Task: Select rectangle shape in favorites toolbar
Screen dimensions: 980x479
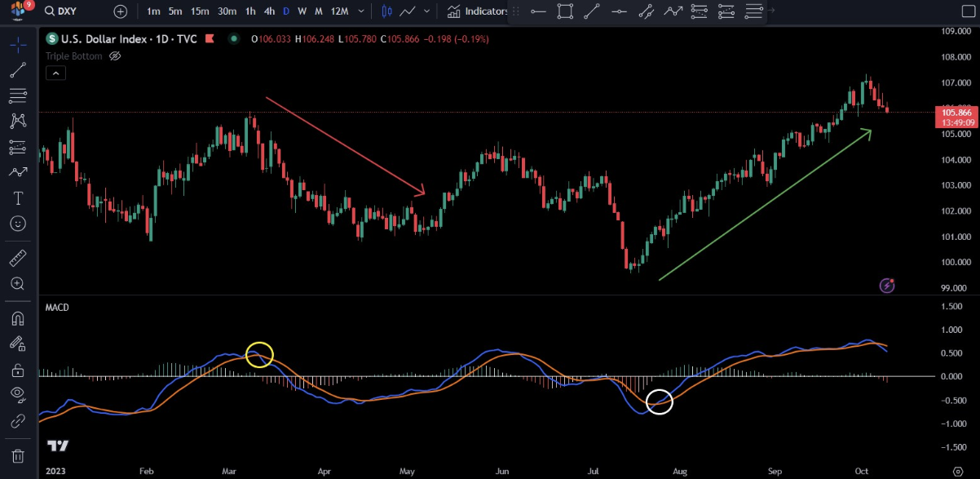Action: coord(565,11)
